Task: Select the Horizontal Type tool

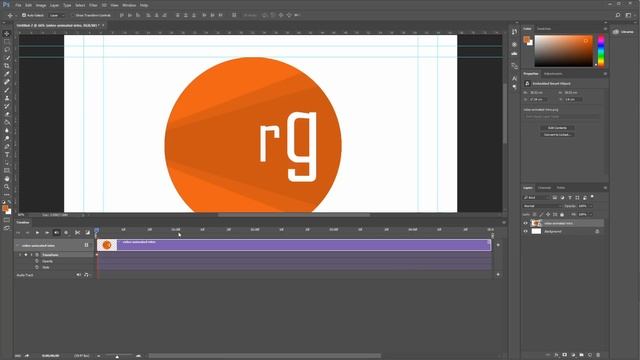Action: [x=7, y=155]
